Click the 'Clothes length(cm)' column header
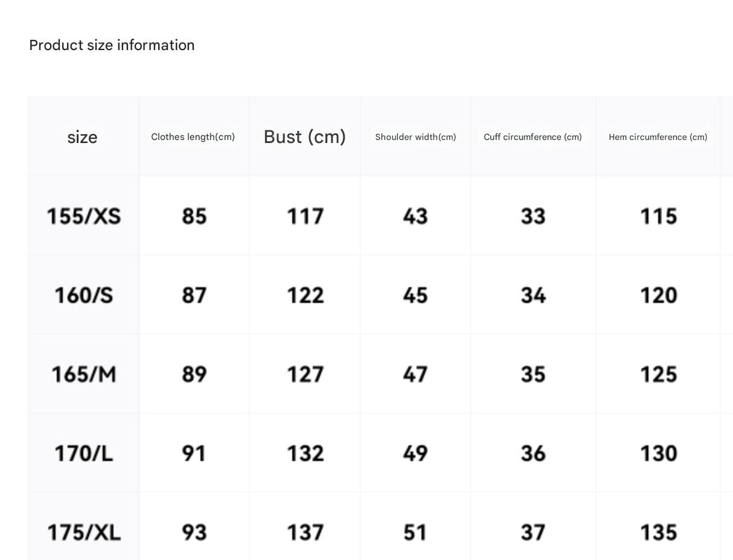Viewport: 733px width, 560px height. (x=193, y=137)
